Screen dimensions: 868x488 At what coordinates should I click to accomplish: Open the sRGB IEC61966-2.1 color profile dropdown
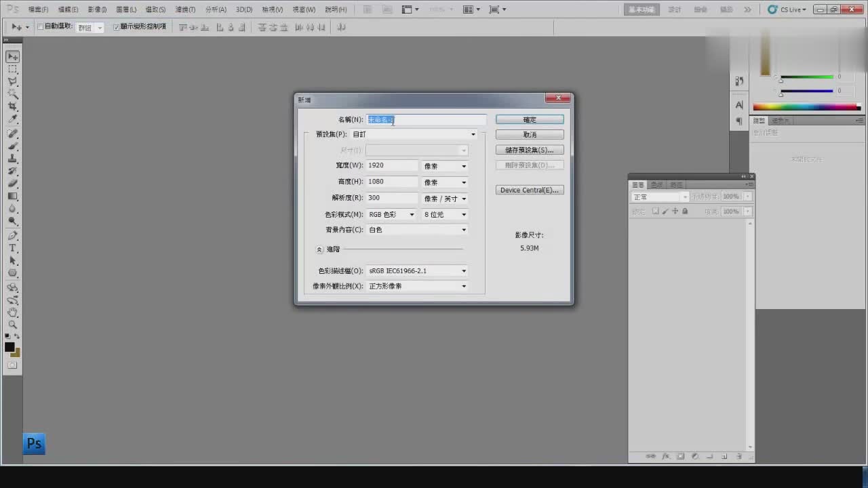click(417, 270)
